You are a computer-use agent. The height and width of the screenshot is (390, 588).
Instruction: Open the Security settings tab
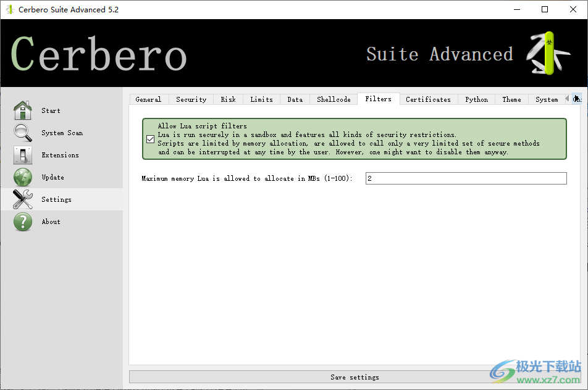click(x=191, y=99)
